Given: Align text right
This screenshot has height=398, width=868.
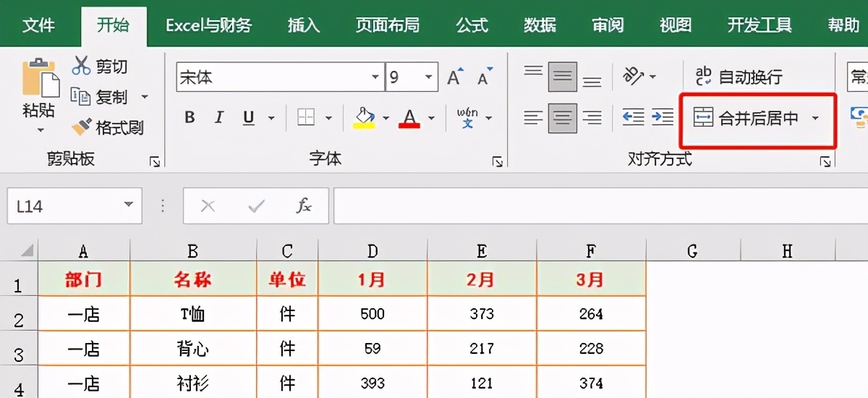Looking at the screenshot, I should pyautogui.click(x=592, y=117).
